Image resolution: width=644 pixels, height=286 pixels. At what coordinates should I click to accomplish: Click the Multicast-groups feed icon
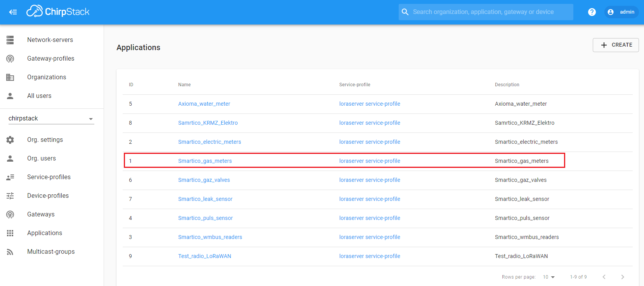coord(10,252)
